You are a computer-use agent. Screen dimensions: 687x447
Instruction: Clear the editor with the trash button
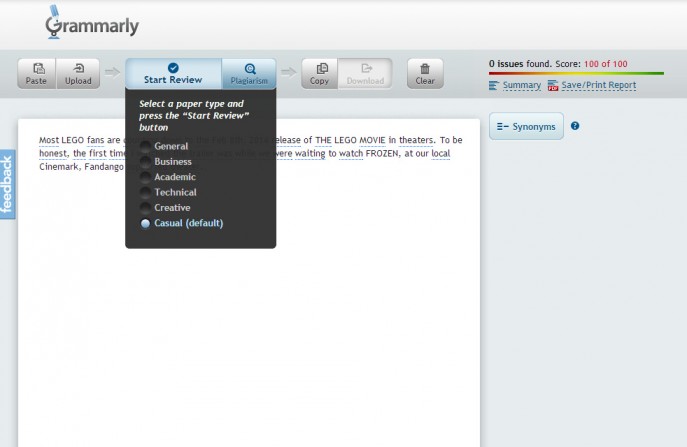click(425, 74)
